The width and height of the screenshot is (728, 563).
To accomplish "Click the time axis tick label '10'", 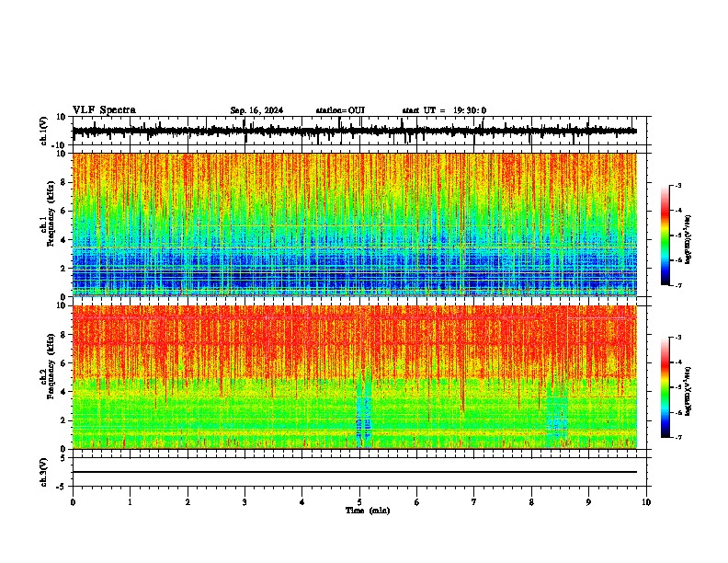I will (646, 502).
